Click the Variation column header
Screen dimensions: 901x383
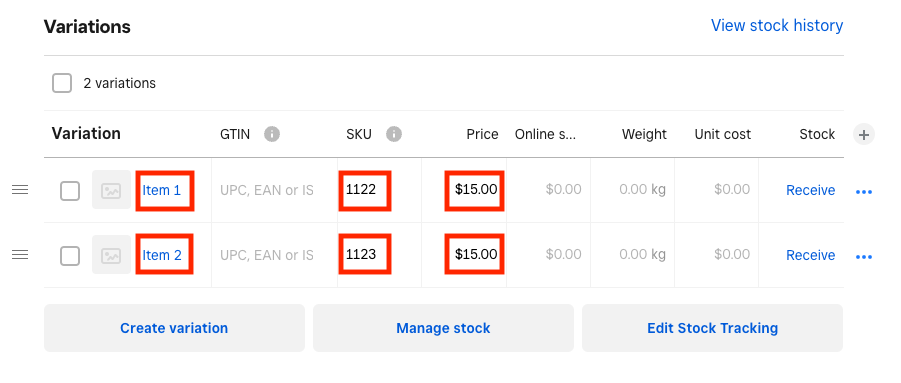coord(86,134)
